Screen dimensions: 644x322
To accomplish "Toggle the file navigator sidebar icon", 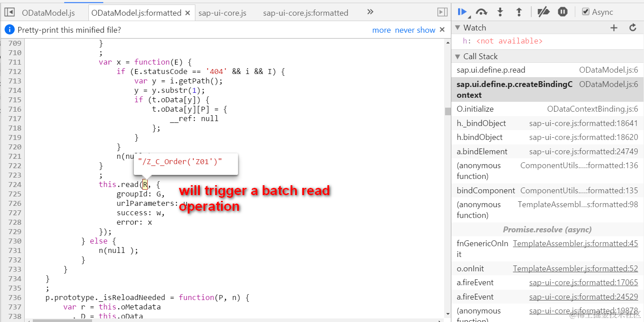I will click(x=9, y=13).
